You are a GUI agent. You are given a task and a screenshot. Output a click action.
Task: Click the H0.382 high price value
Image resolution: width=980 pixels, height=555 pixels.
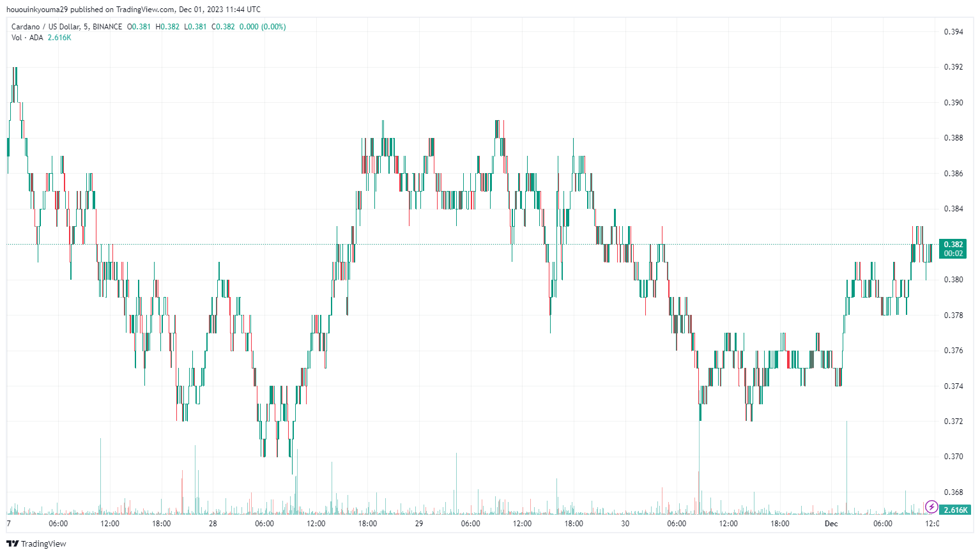167,27
